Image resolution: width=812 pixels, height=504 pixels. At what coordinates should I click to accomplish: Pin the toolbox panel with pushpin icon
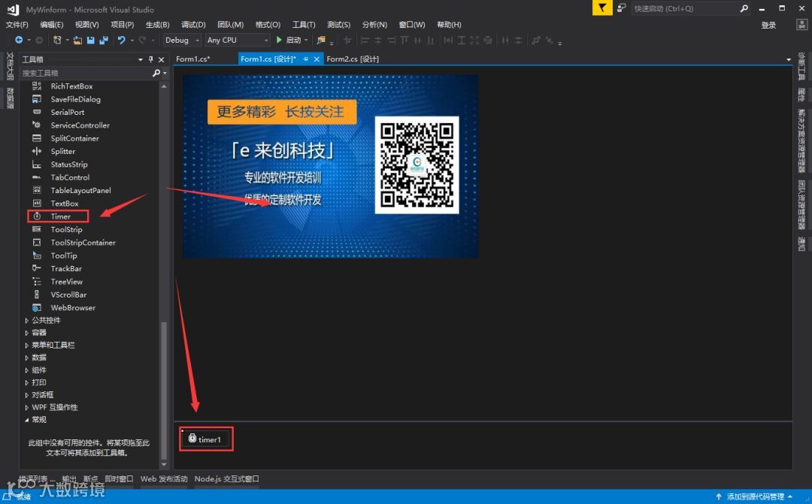(150, 59)
